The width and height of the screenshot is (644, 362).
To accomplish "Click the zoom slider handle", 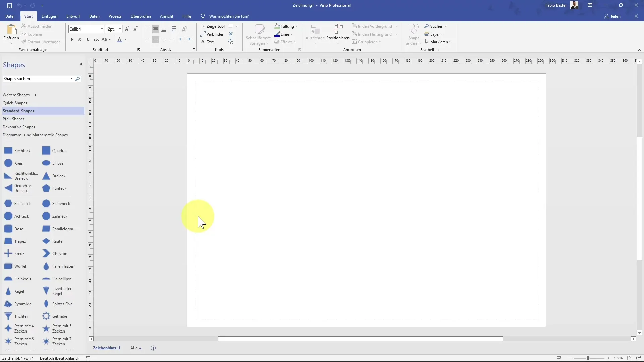I will pos(588,358).
